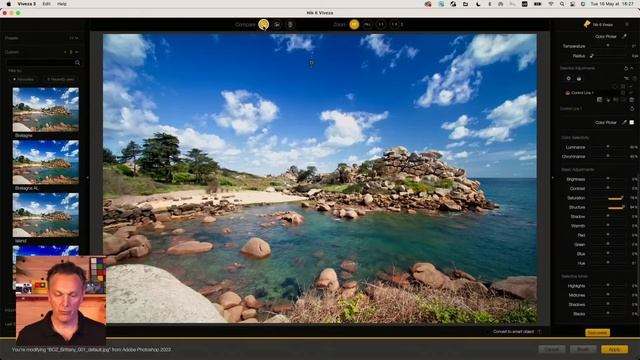Screen dimensions: 640x360
Task: Apply the Bretagne AL preset thumbnail
Action: (45, 162)
